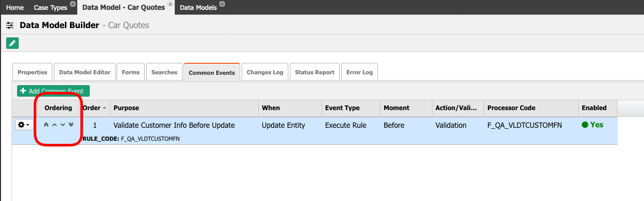Click the green pencil edit icon
This screenshot has width=644, height=201.
12,43
